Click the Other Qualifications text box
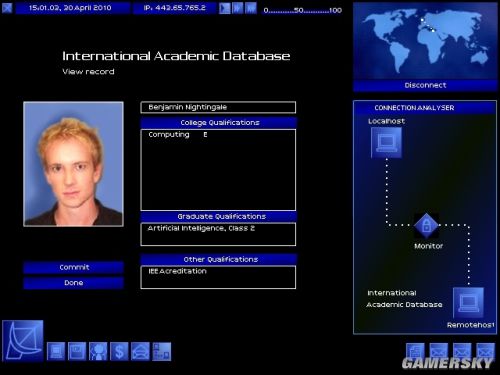 click(x=218, y=277)
